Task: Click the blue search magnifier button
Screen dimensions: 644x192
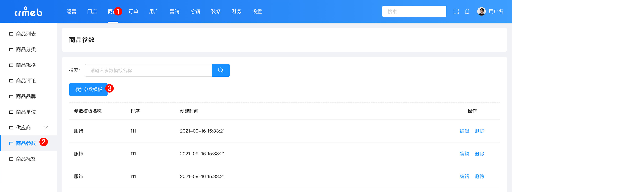Action: [x=221, y=70]
